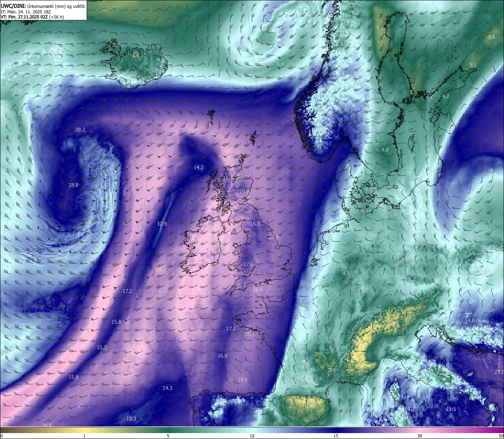
Task: Click the 26.4 value in the Channel
Action: 257,289
